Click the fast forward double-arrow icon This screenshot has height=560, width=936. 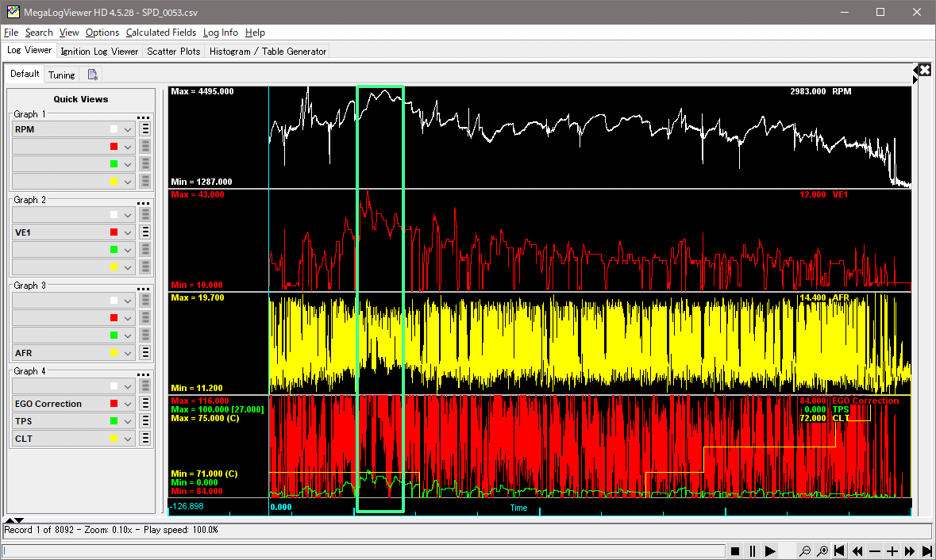pyautogui.click(x=910, y=550)
